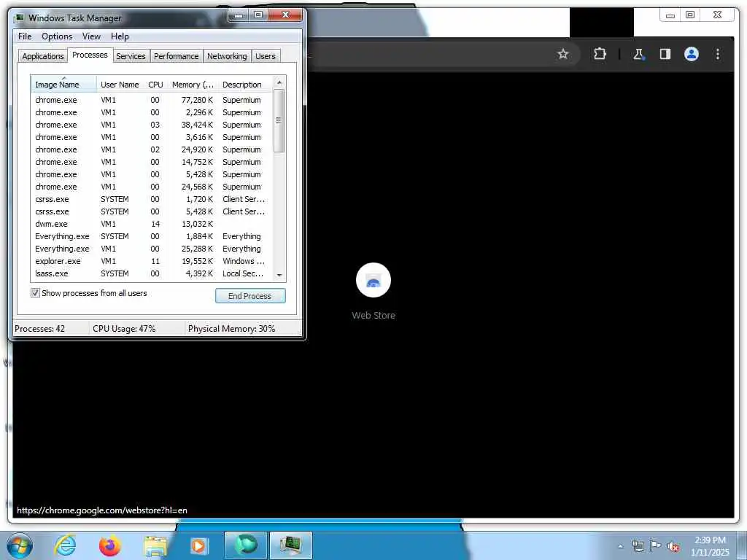Open Windows Explorer folder in taskbar
This screenshot has width=747, height=560.
click(x=155, y=546)
